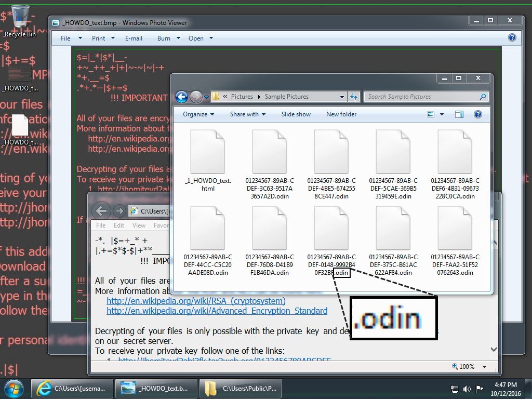Image resolution: width=532 pixels, height=399 pixels.
Task: Open the File menu in Photo Viewer
Action: (71, 38)
